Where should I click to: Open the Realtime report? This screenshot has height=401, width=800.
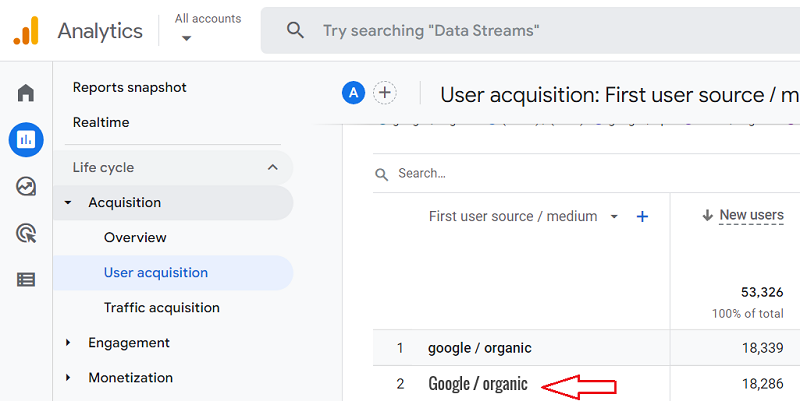click(101, 122)
